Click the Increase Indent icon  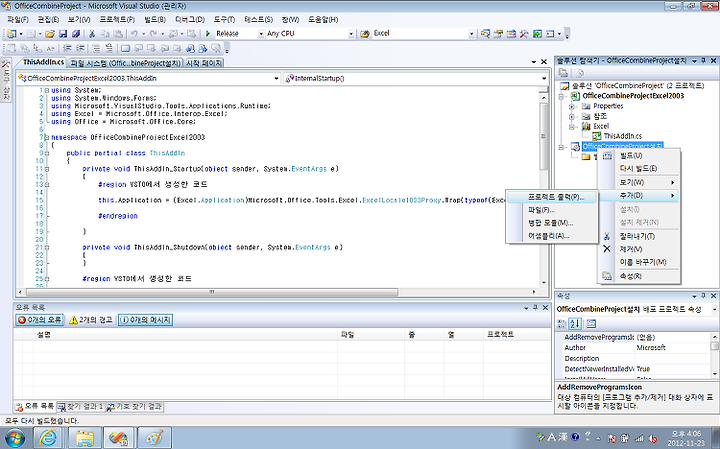click(80, 48)
